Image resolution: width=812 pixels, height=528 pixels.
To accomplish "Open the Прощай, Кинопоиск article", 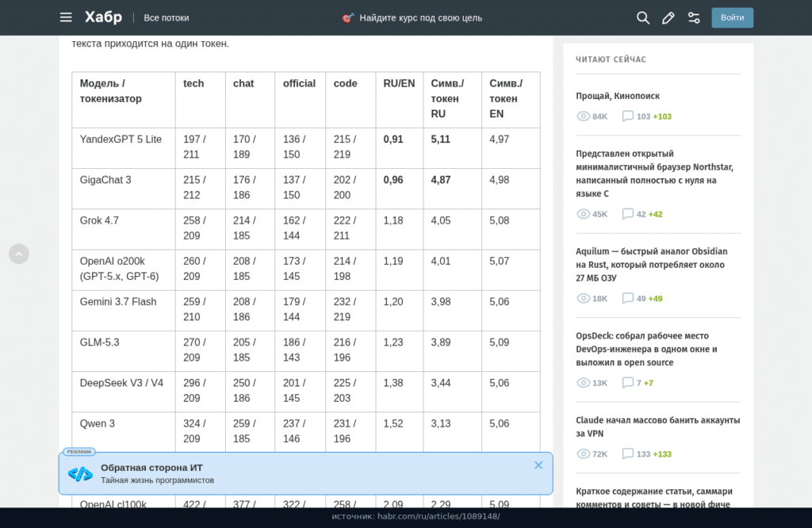I will point(618,96).
